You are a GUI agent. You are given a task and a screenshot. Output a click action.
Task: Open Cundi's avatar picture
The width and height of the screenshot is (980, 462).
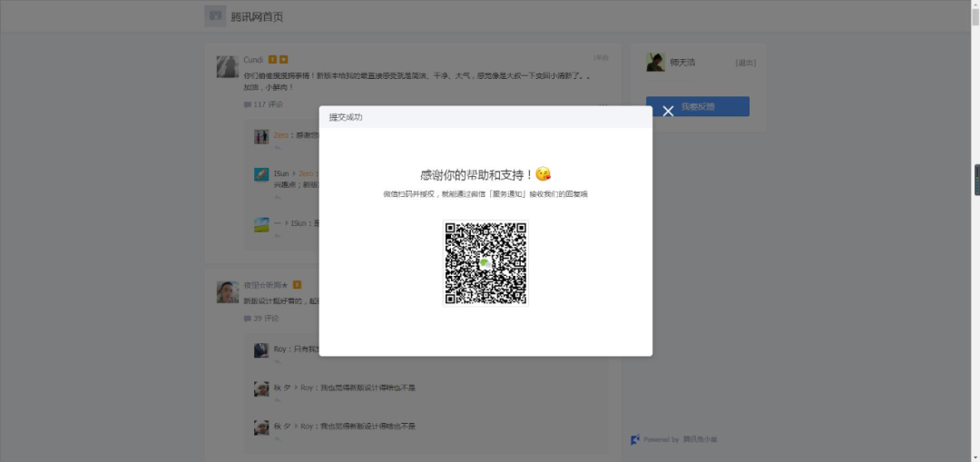pos(228,66)
